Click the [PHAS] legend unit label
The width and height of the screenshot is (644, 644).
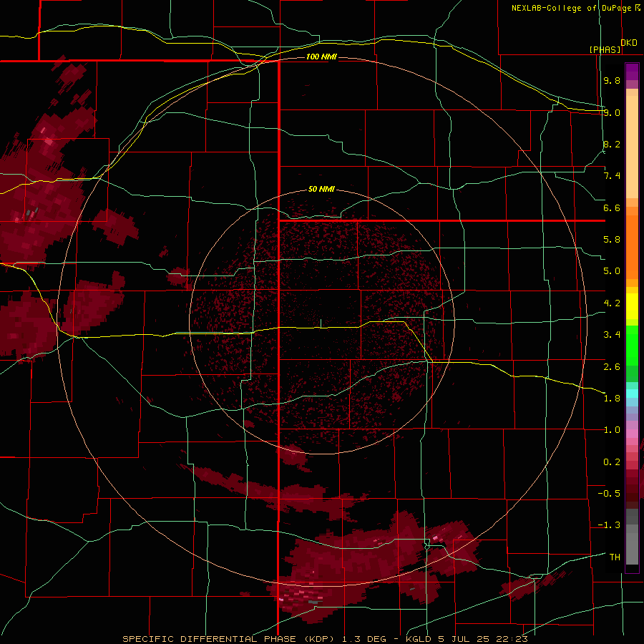605,49
